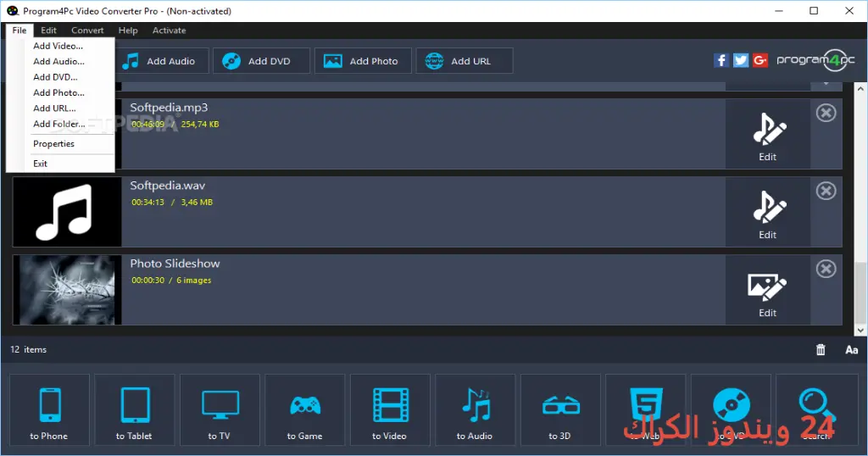This screenshot has width=868, height=456.
Task: Select the Softpedia.wav file name
Action: tap(168, 186)
